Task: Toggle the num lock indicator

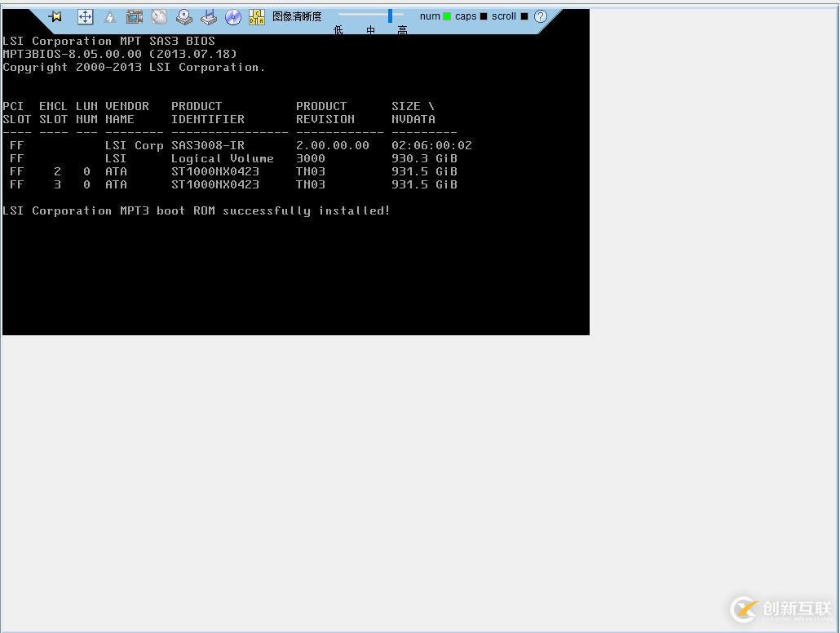Action: coord(447,16)
